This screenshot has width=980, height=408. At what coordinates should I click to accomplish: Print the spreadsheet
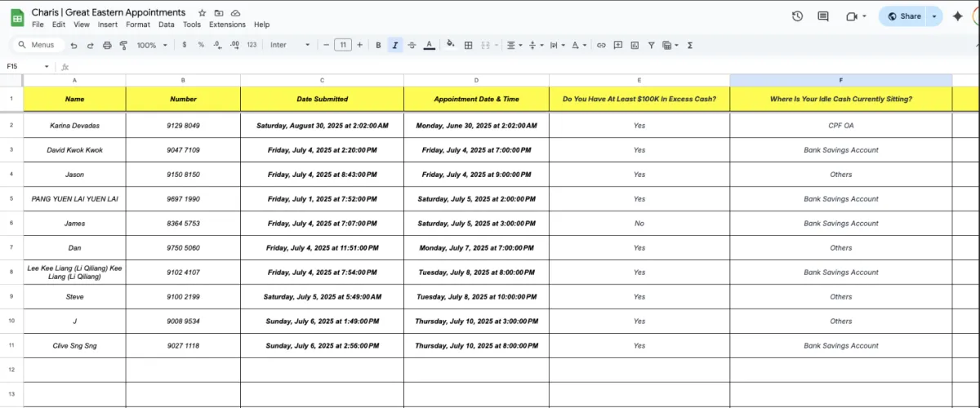click(x=106, y=45)
